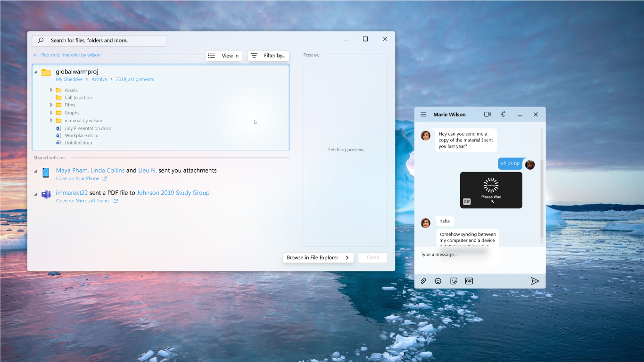644x362 pixels.
Task: Attach a file using the paperclip icon
Action: [x=423, y=280]
